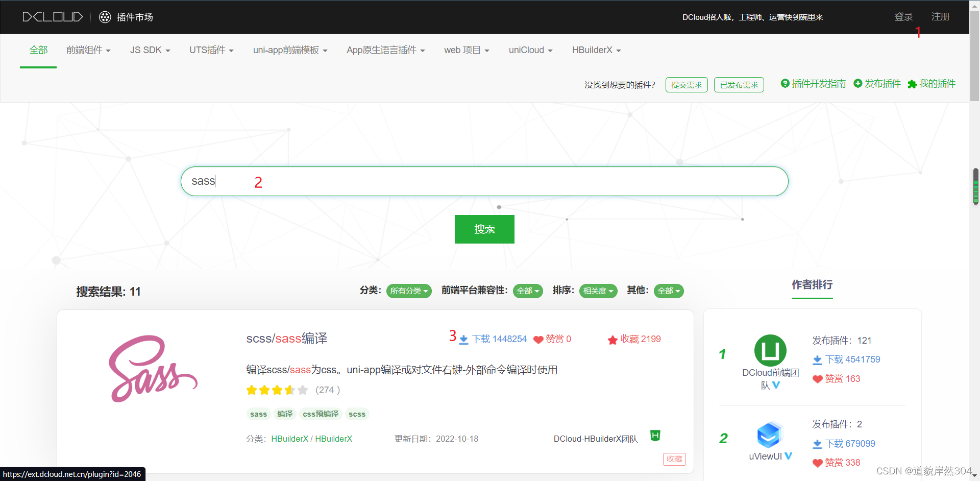
Task: Click the 我的插件 link
Action: [x=937, y=84]
